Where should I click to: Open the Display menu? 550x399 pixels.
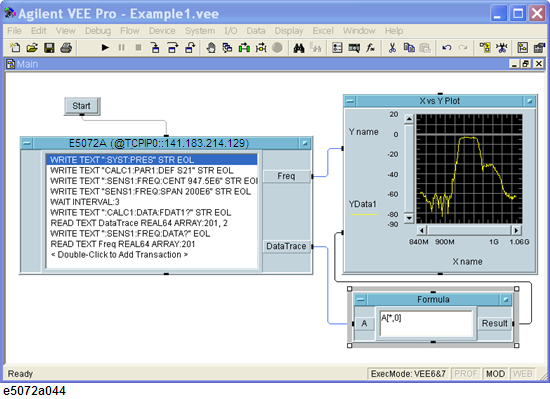[x=289, y=31]
